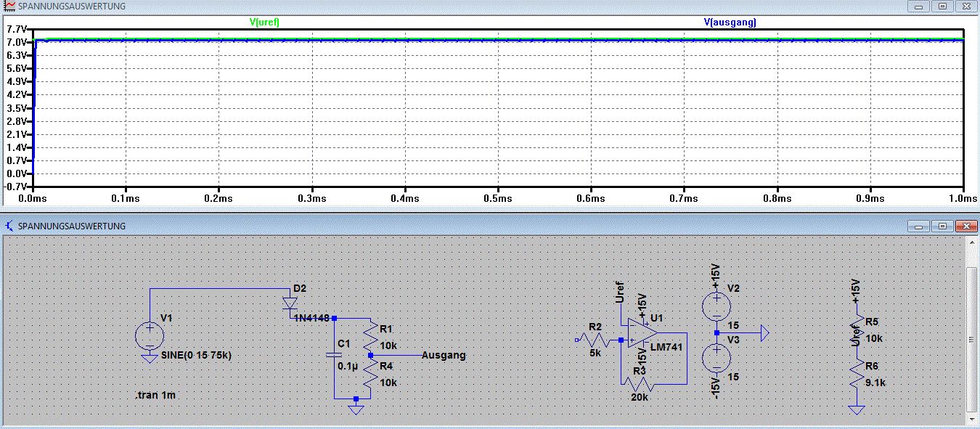
Task: Click the V(uref) trace label
Action: click(264, 23)
